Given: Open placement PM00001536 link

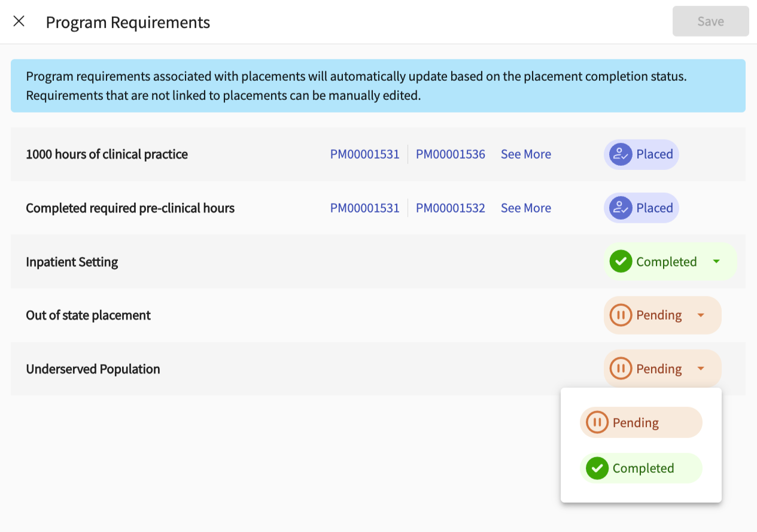Looking at the screenshot, I should point(450,154).
